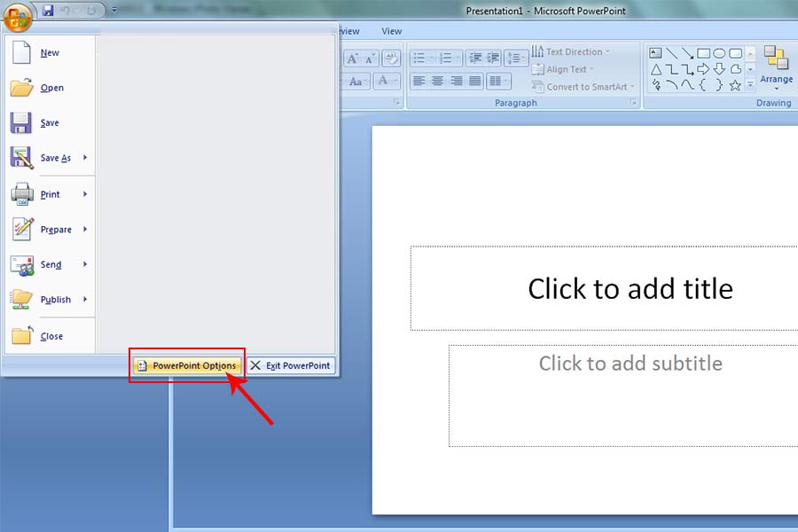
Task: Open Paragraph dialog box launcher
Action: [633, 102]
